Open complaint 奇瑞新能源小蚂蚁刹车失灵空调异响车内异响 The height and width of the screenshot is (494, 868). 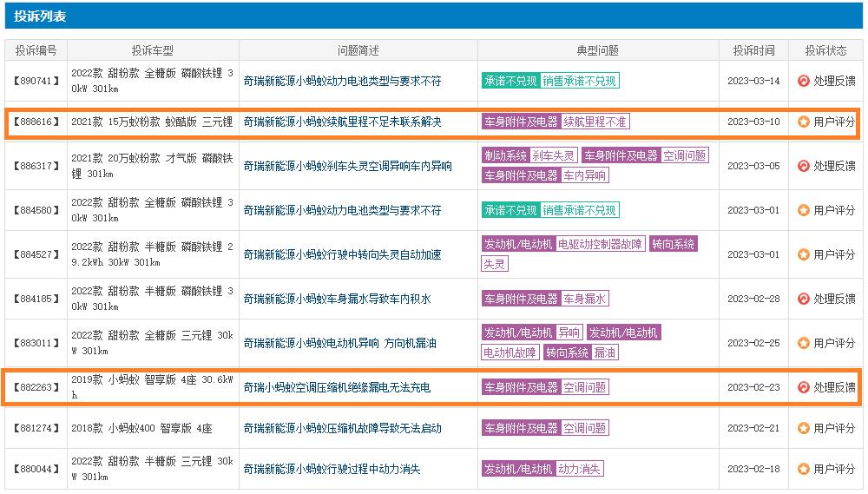[x=348, y=166]
